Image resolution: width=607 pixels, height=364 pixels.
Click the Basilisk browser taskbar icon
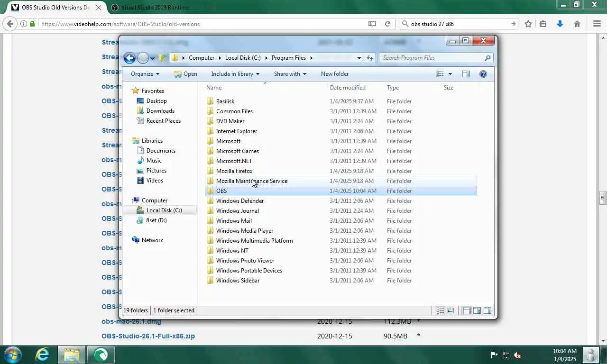click(101, 355)
